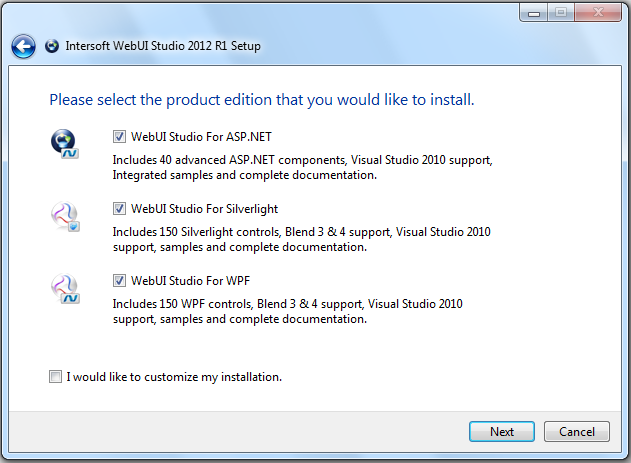Click the WebUI Studio Silverlight product icon
Image resolution: width=631 pixels, height=463 pixels.
(x=65, y=217)
